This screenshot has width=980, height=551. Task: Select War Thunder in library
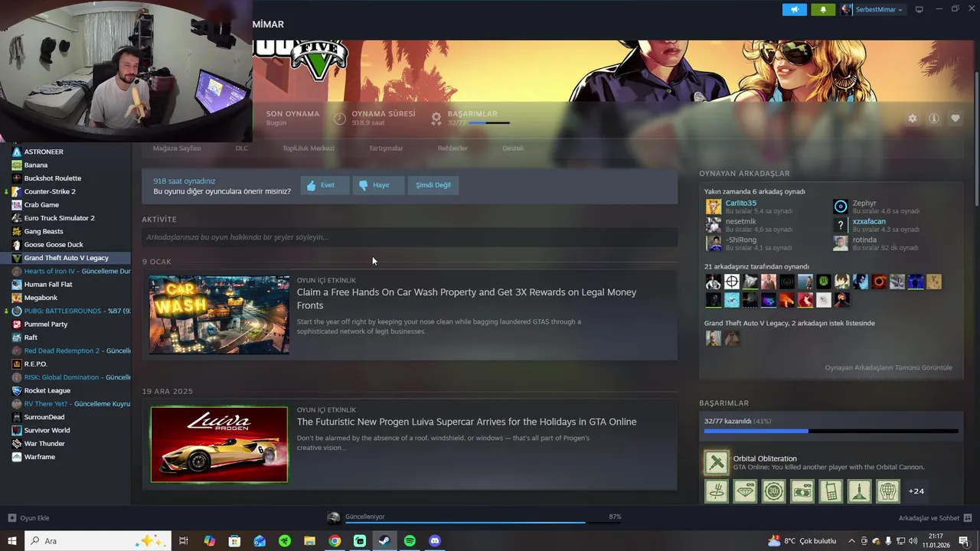click(x=44, y=444)
